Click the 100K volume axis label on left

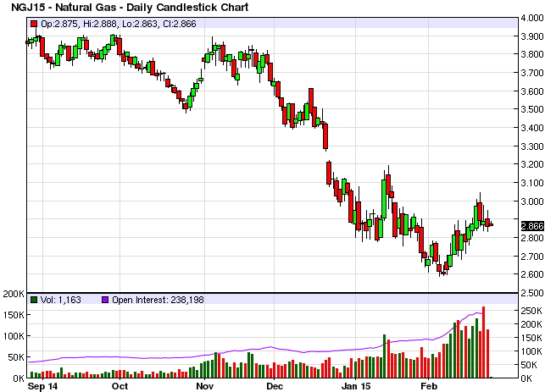14,336
